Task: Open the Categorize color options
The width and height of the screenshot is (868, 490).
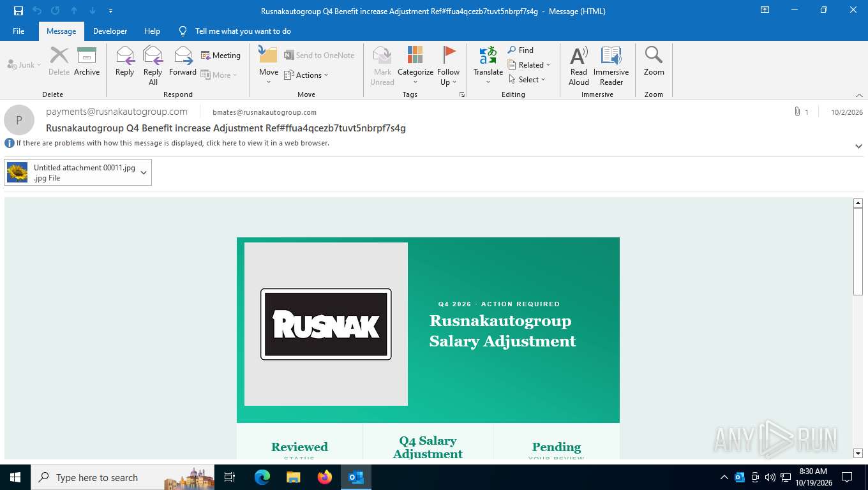Action: 415,66
